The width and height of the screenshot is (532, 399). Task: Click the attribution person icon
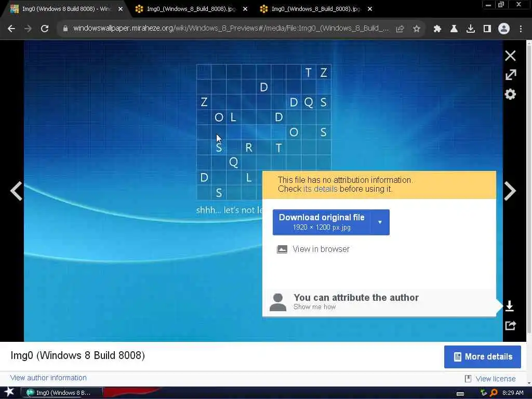click(x=278, y=302)
